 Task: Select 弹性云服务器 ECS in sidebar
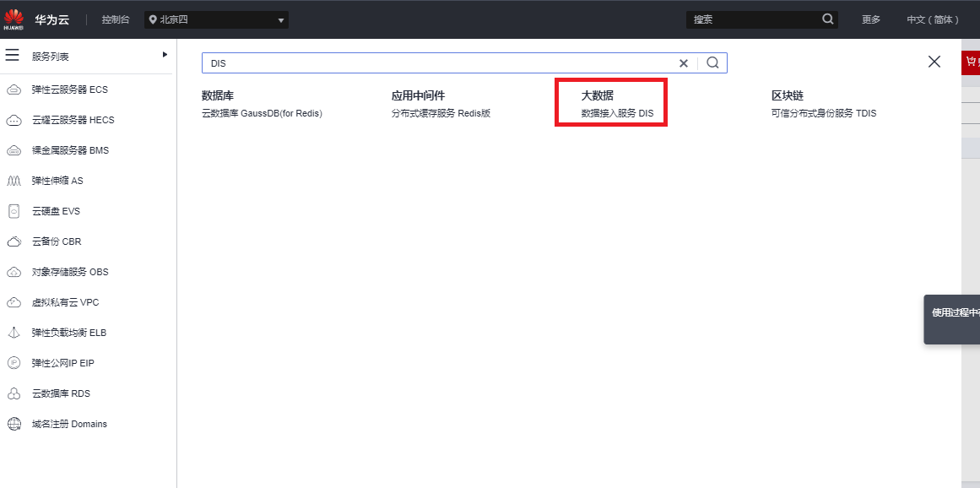point(69,90)
